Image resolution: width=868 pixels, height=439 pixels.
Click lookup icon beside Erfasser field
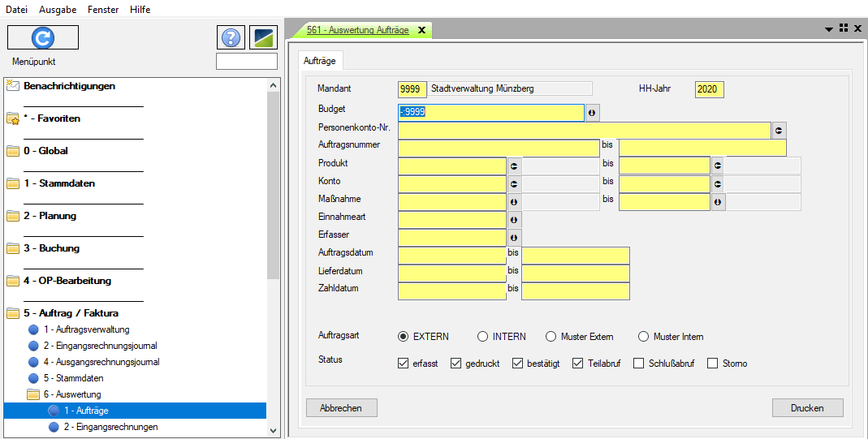click(513, 238)
